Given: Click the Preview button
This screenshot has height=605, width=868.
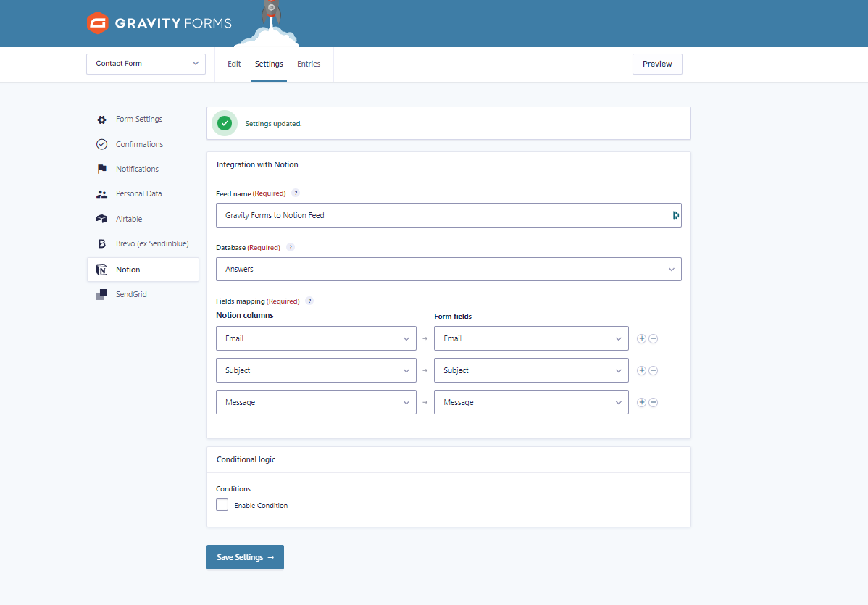Looking at the screenshot, I should click(x=657, y=64).
